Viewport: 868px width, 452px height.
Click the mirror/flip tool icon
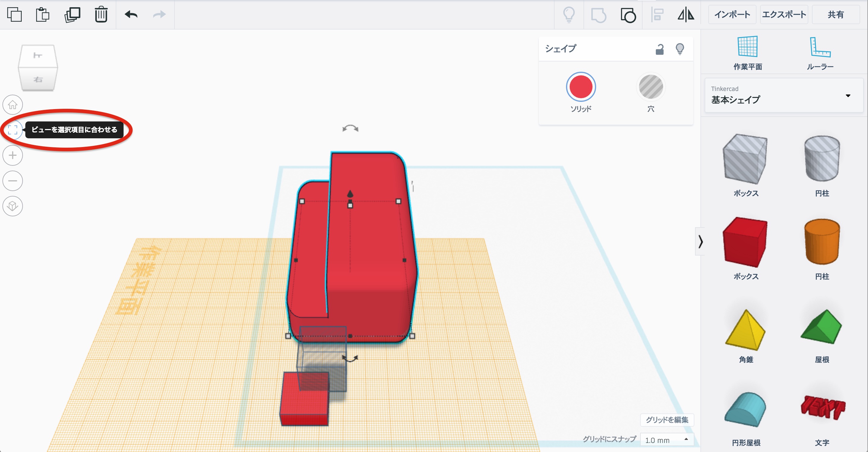pos(686,15)
